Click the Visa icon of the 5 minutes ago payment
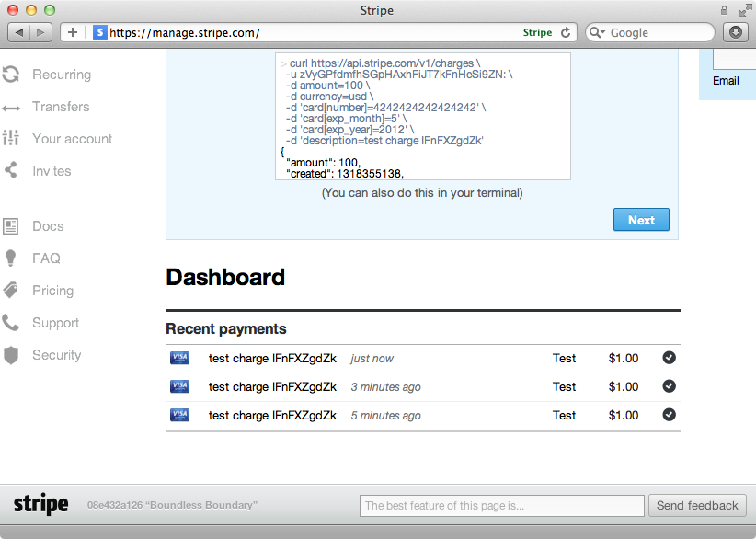756x539 pixels. pos(180,415)
